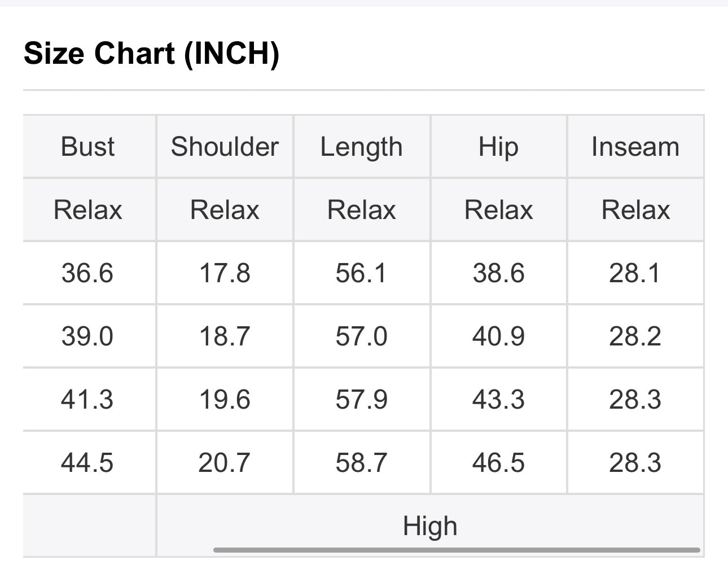728x569 pixels.
Task: Click the Hip column header
Action: (x=498, y=147)
